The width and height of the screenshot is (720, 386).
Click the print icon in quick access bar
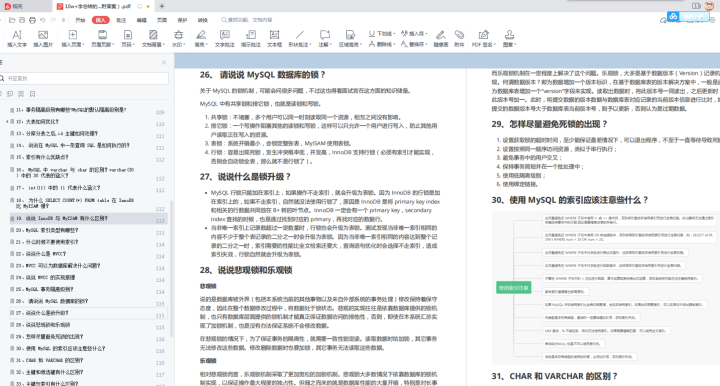point(32,20)
